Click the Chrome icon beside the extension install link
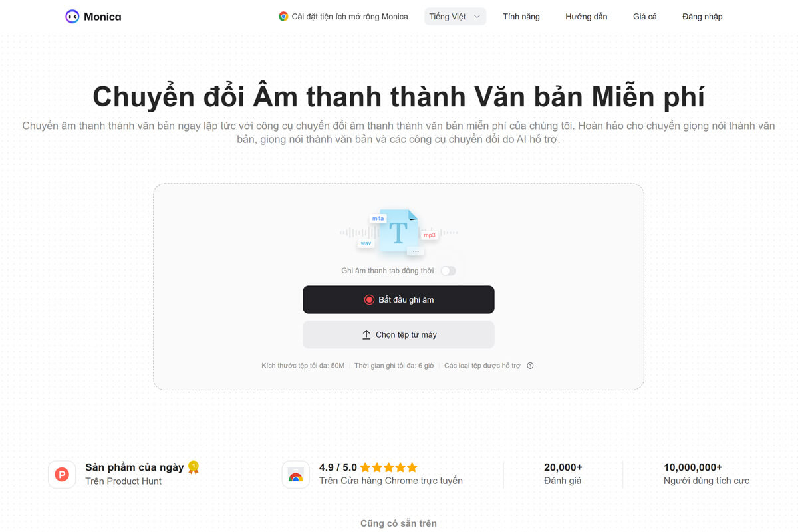The width and height of the screenshot is (798, 532). (x=285, y=16)
